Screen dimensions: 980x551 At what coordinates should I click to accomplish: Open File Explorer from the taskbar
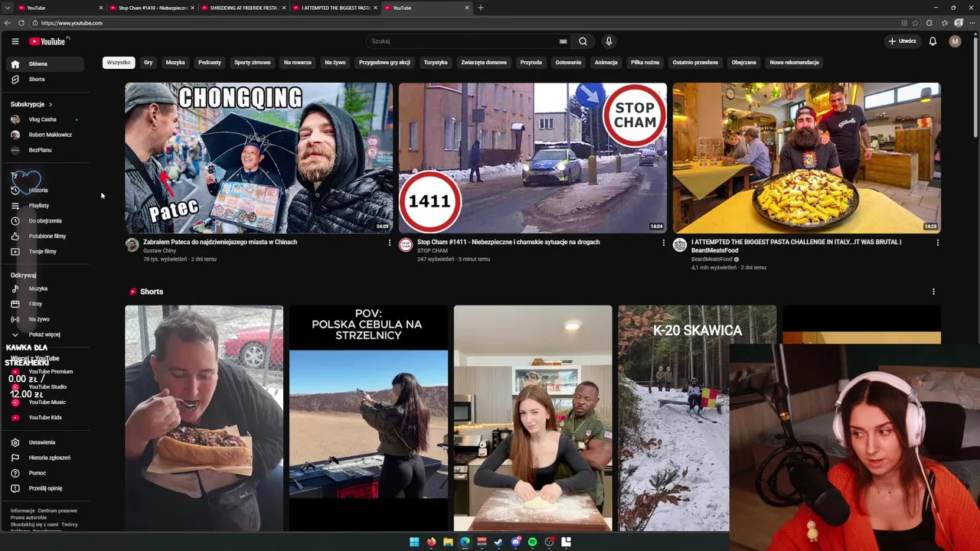(x=448, y=542)
